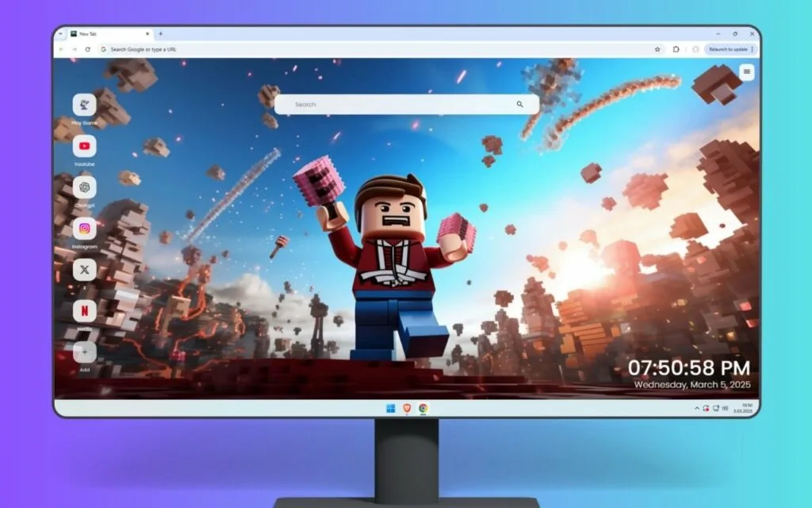This screenshot has height=508, width=812.
Task: Click the magnifier icon in the search box
Action: coord(519,105)
